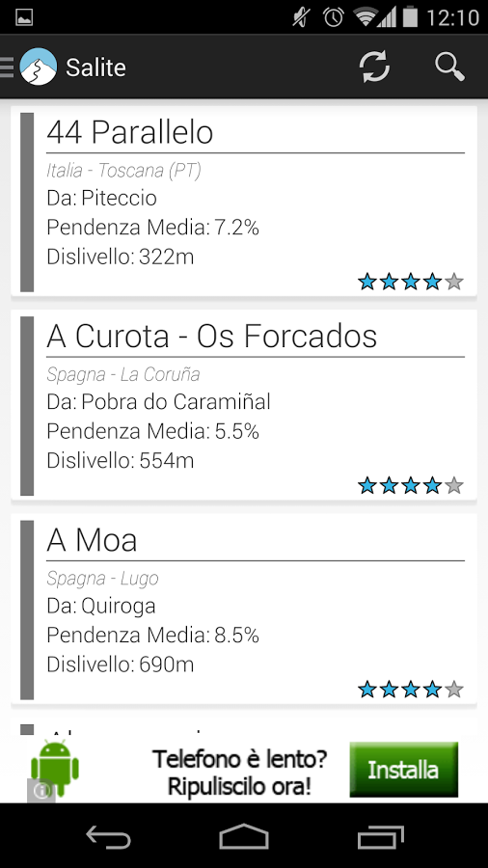Open the search magnifier icon
The height and width of the screenshot is (868, 488).
(449, 67)
